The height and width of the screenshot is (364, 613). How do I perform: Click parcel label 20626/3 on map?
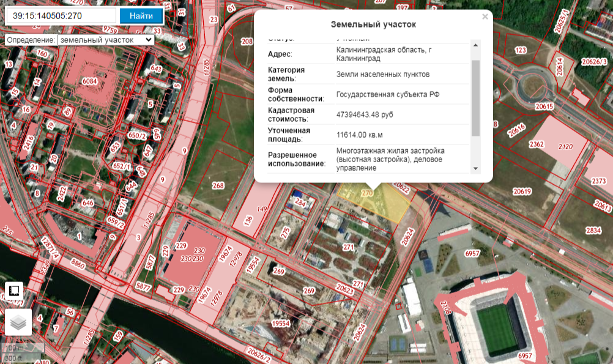pyautogui.click(x=594, y=62)
